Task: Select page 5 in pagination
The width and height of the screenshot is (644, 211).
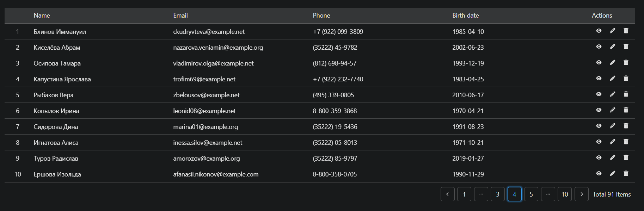Action: tap(531, 194)
